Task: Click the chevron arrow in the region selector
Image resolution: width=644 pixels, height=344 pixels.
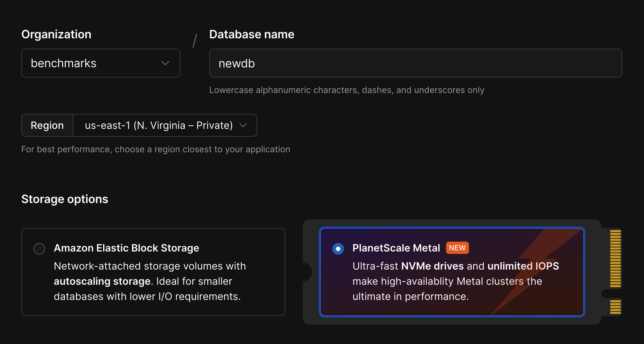Action: [x=243, y=125]
